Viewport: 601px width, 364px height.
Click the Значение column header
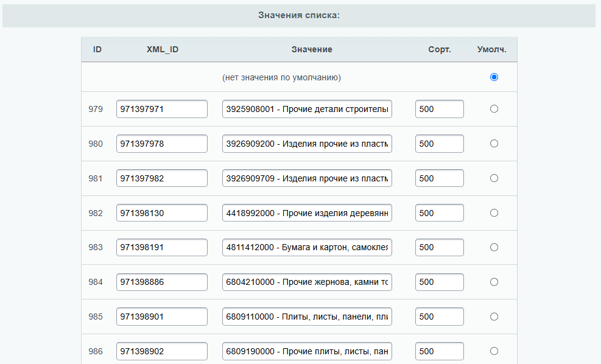312,49
